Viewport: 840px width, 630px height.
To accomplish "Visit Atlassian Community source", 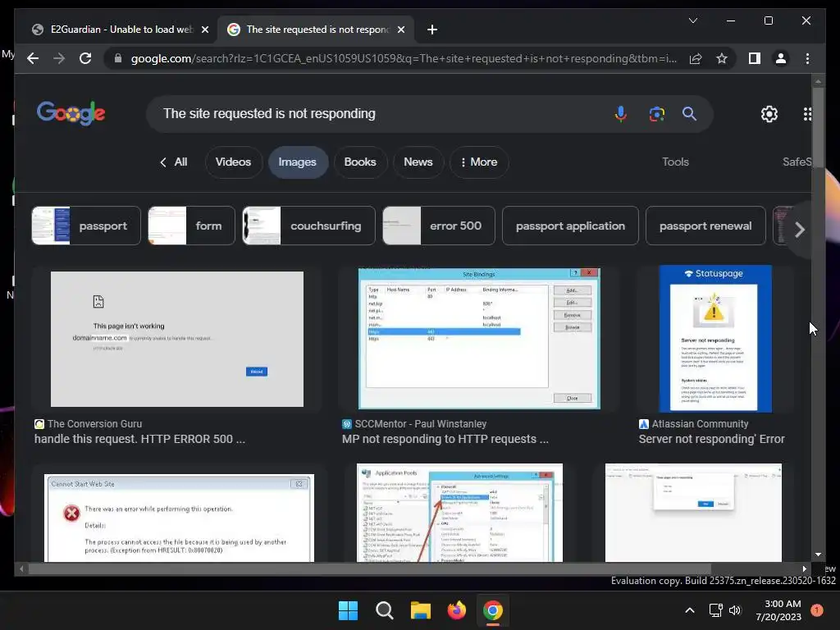I will point(700,424).
